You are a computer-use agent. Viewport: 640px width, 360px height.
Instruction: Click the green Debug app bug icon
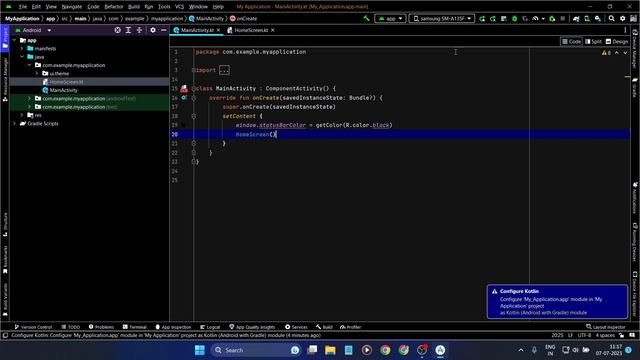click(x=514, y=18)
